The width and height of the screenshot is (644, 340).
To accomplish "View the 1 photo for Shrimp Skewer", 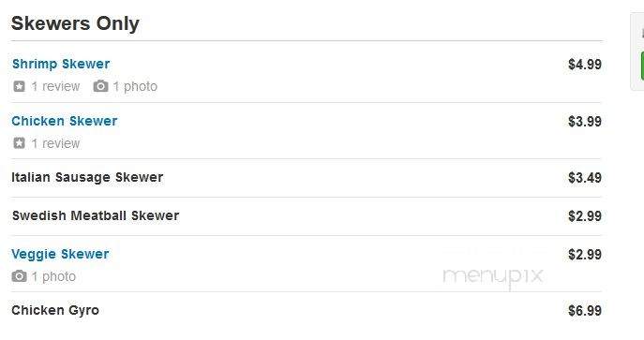I will pos(135,86).
